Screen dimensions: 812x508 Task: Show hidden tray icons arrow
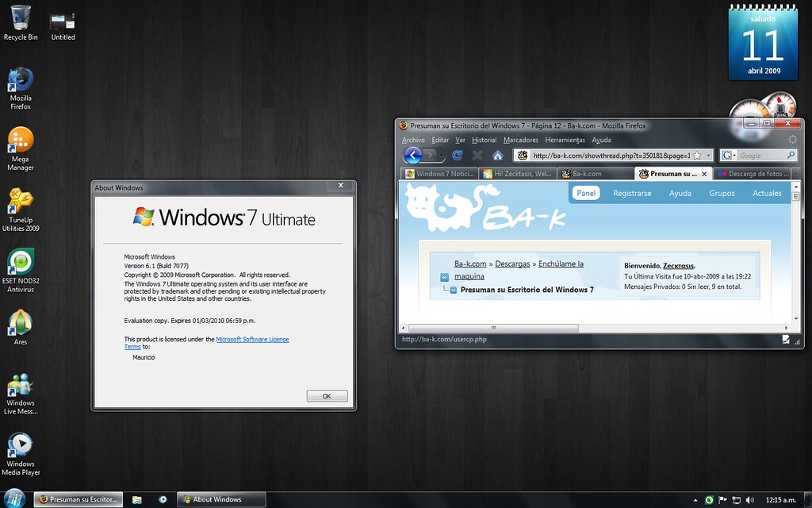click(695, 500)
